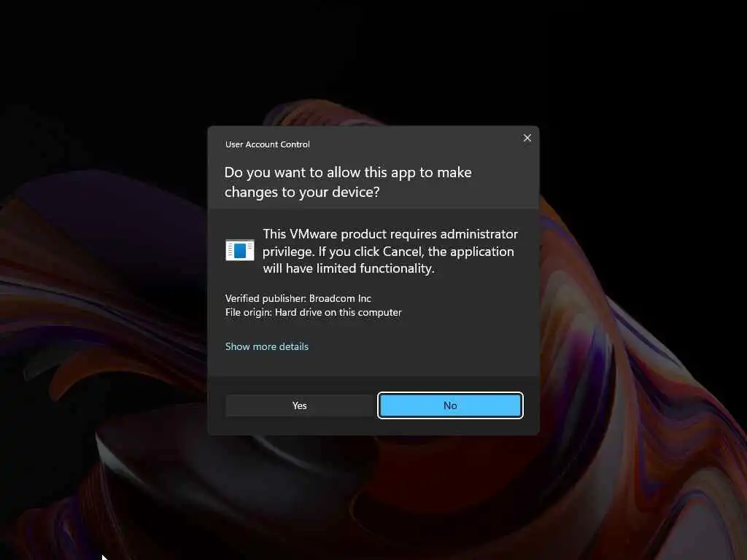Image resolution: width=747 pixels, height=560 pixels.
Task: Select 'File origin: Hard drive on this computer'
Action: pyautogui.click(x=314, y=312)
